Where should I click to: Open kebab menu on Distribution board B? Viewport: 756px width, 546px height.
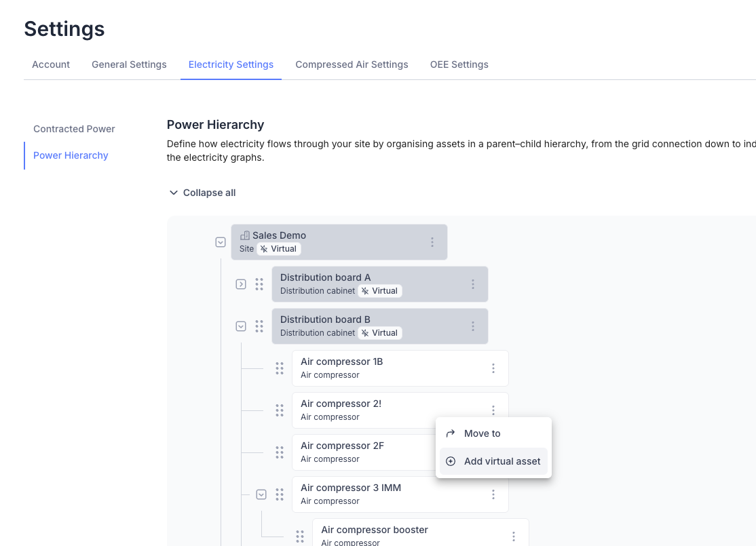coord(473,326)
